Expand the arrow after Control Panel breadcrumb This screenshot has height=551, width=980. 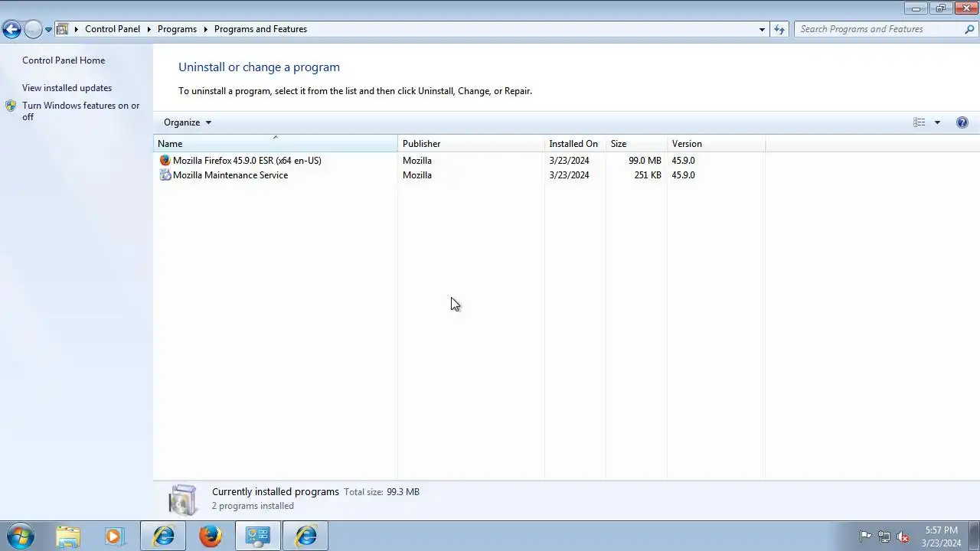149,29
